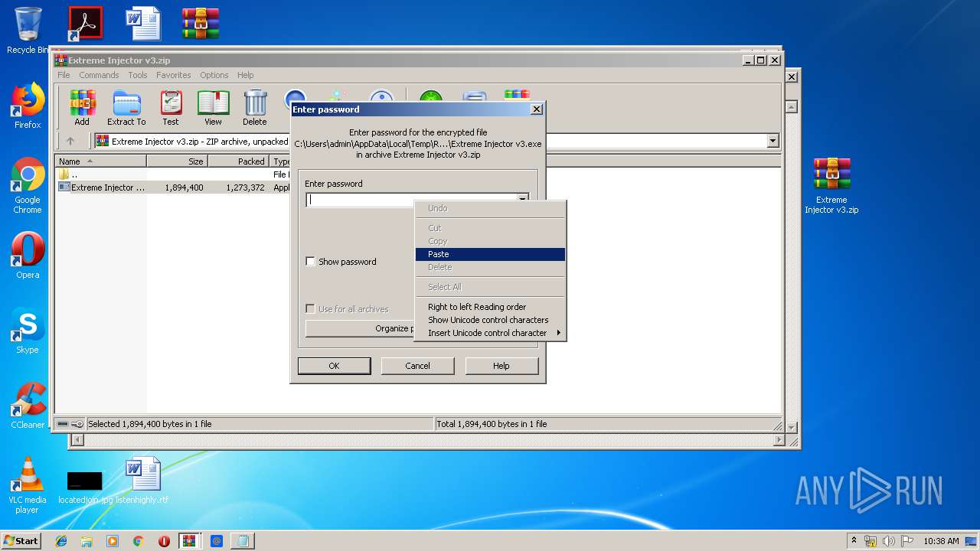Image resolution: width=980 pixels, height=551 pixels.
Task: Click the Add toolbar icon in WinRAR
Action: [x=82, y=108]
